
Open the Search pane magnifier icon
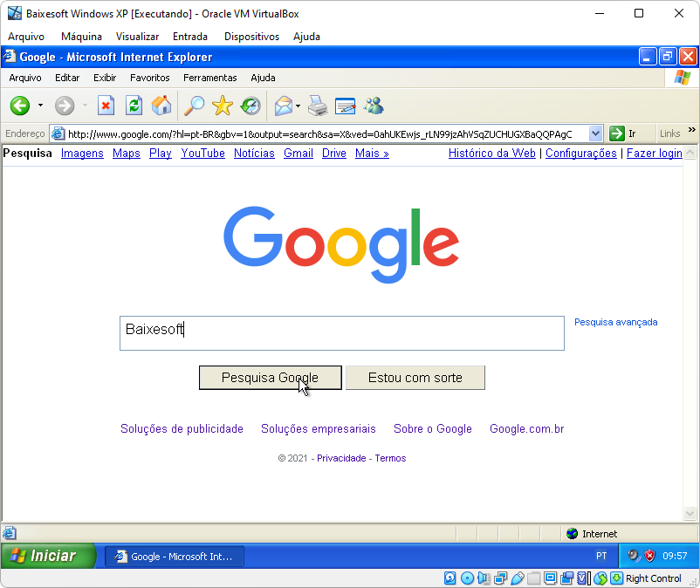[194, 106]
